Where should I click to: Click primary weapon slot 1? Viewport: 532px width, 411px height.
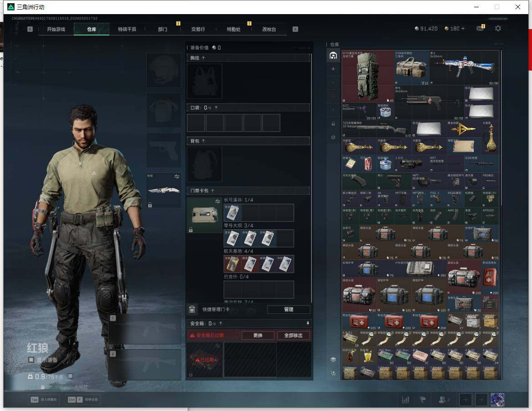pyautogui.click(x=145, y=329)
